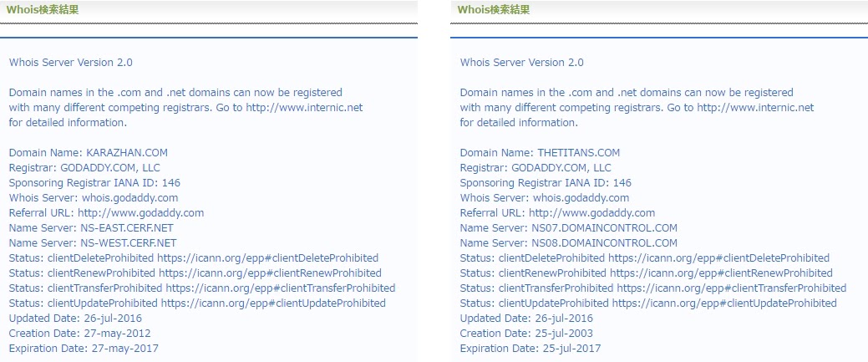
Task: Click http://www.internic.net text in left panel
Action: (304, 108)
